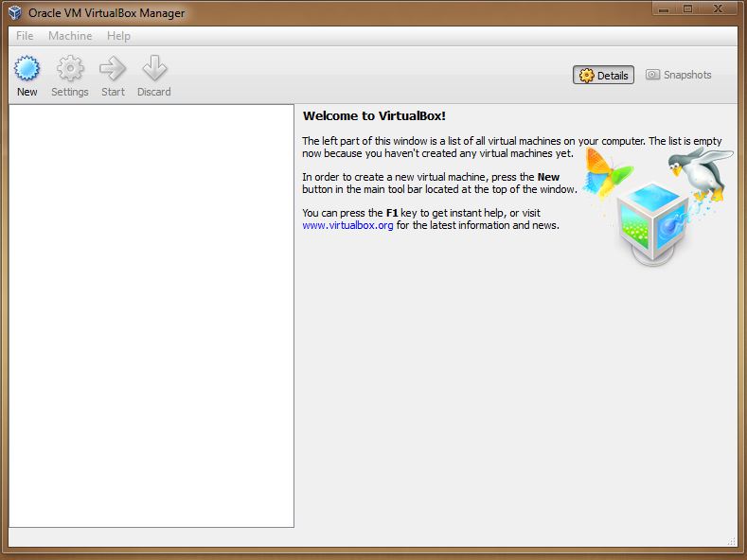The height and width of the screenshot is (560, 747).
Task: Open the File menu
Action: click(25, 36)
